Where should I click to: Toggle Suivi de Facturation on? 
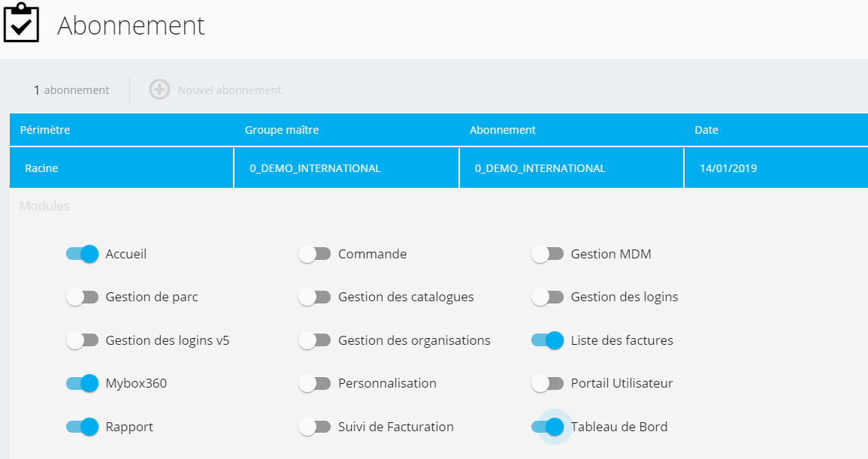[314, 427]
